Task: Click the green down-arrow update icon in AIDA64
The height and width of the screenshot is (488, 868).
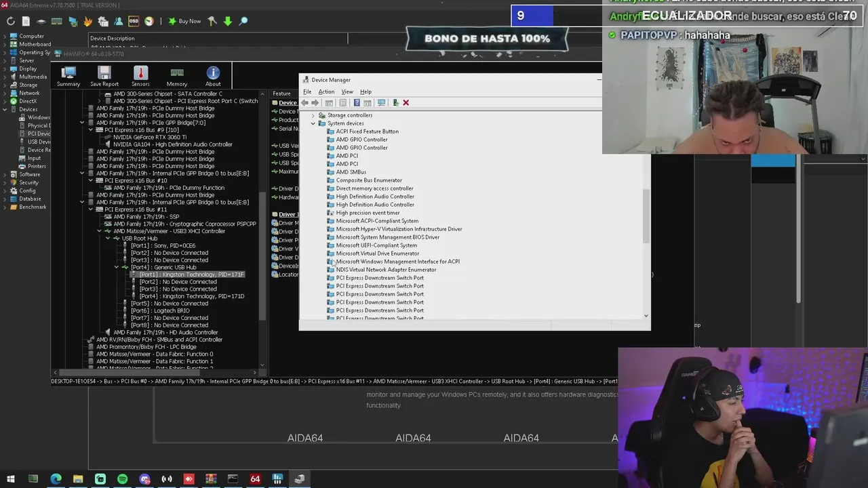Action: coord(228,21)
